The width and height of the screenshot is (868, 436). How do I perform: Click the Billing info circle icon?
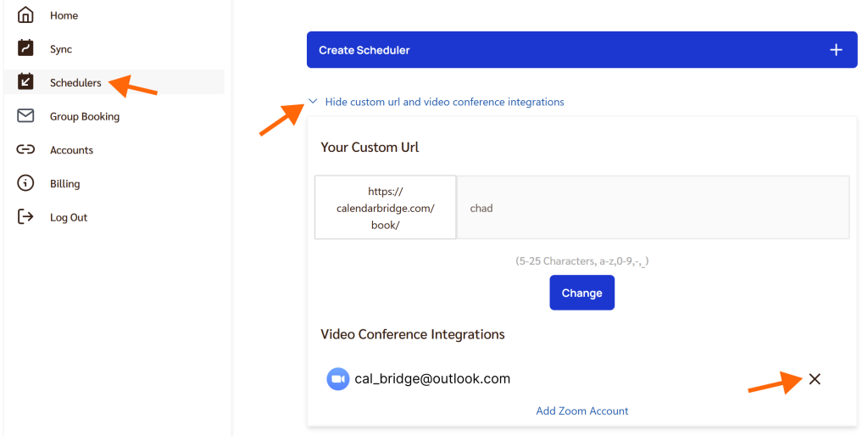pos(25,183)
